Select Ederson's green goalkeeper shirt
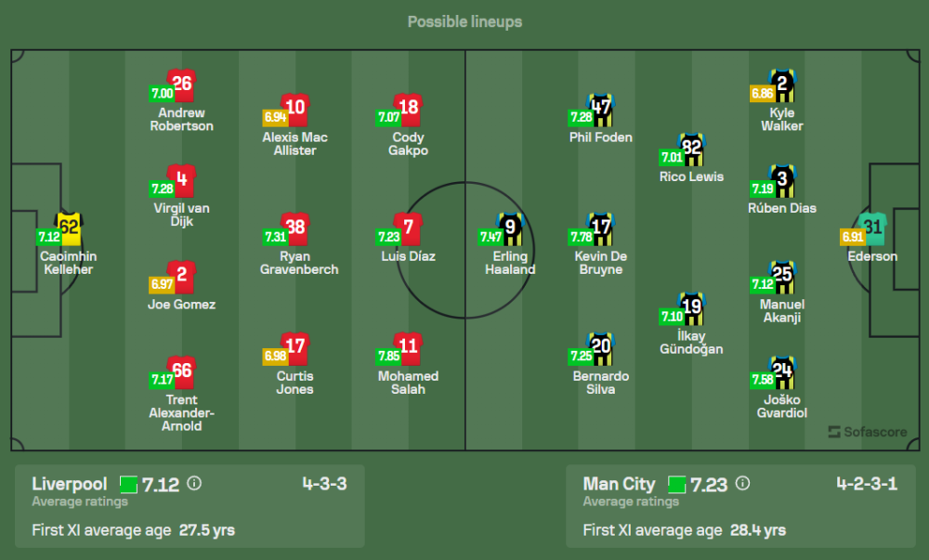This screenshot has height=560, width=929. (x=873, y=226)
